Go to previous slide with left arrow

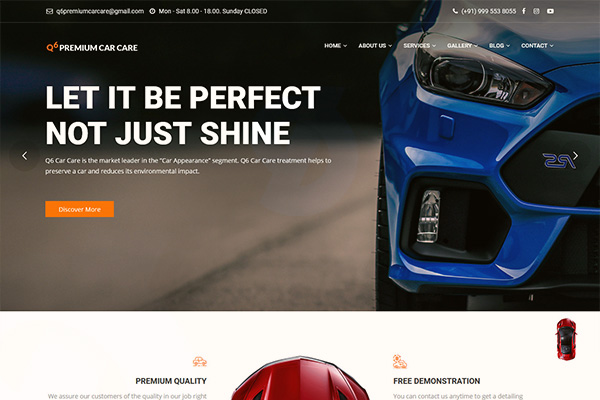pyautogui.click(x=24, y=156)
